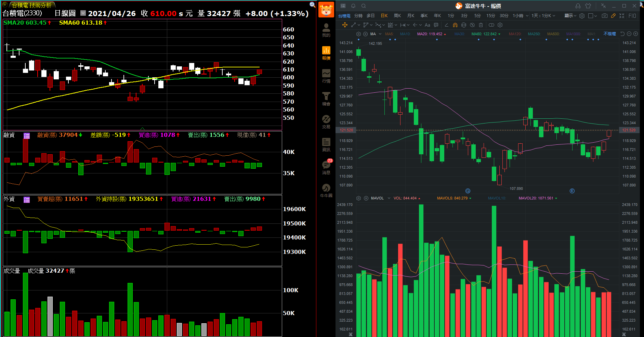The width and height of the screenshot is (644, 337).
Task: Hide all drawings with the eye-slash icon
Action: tap(472, 25)
